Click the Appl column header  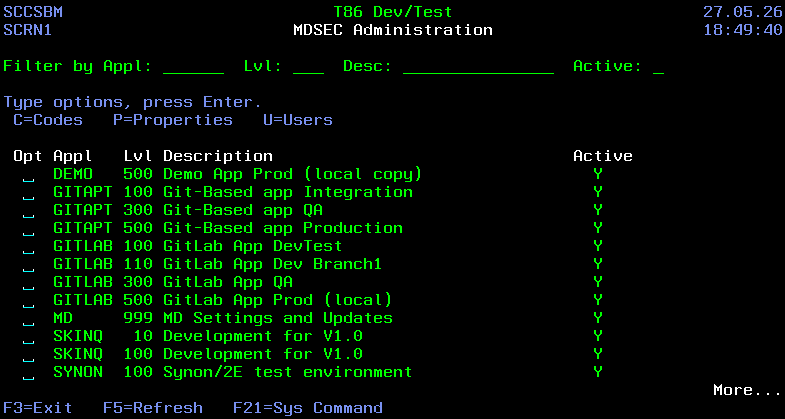tap(73, 156)
